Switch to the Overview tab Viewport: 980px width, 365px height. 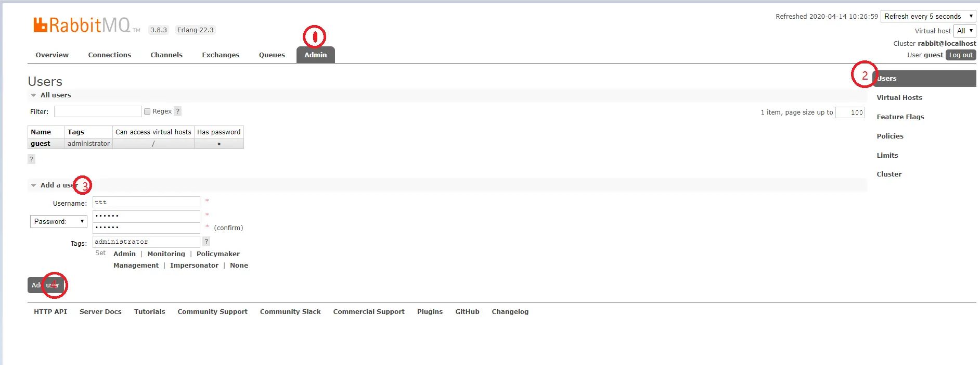[x=52, y=55]
